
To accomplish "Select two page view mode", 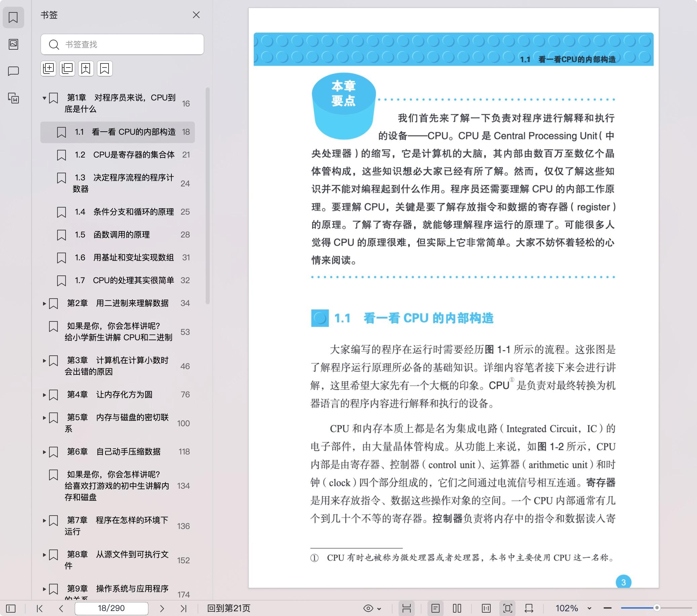I will 457,609.
